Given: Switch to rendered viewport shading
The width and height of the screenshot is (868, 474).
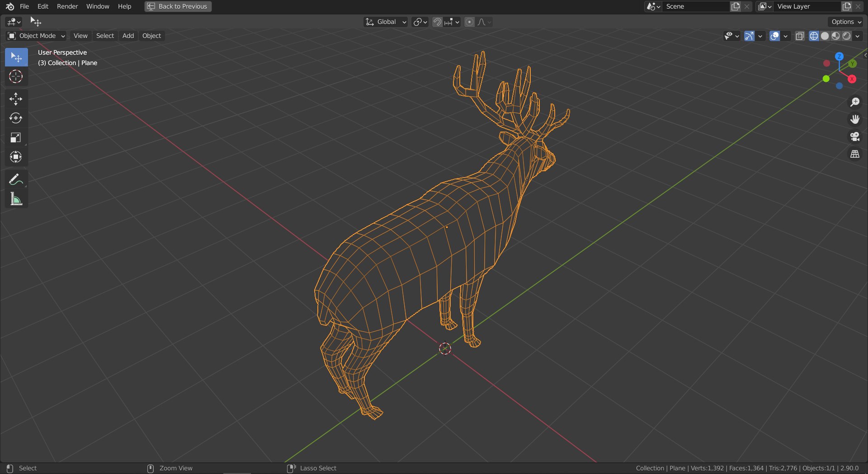Looking at the screenshot, I should pyautogui.click(x=846, y=36).
